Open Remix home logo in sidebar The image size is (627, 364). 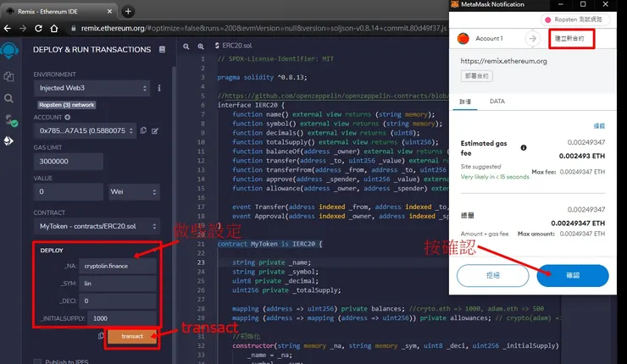[9, 51]
